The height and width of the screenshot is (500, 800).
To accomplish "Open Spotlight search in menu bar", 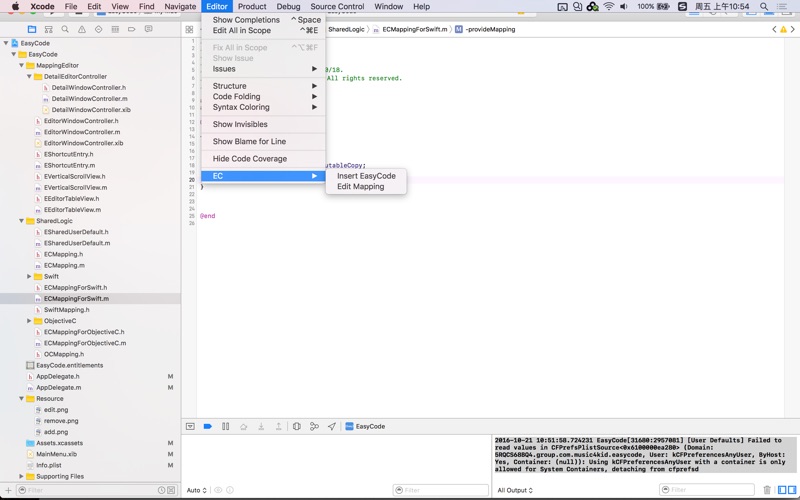I will [x=764, y=7].
